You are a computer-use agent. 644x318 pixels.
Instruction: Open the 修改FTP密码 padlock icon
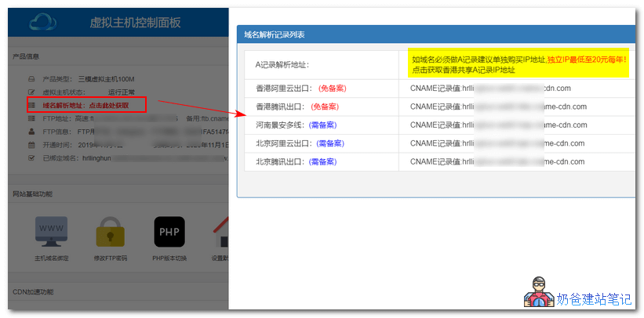tap(110, 232)
